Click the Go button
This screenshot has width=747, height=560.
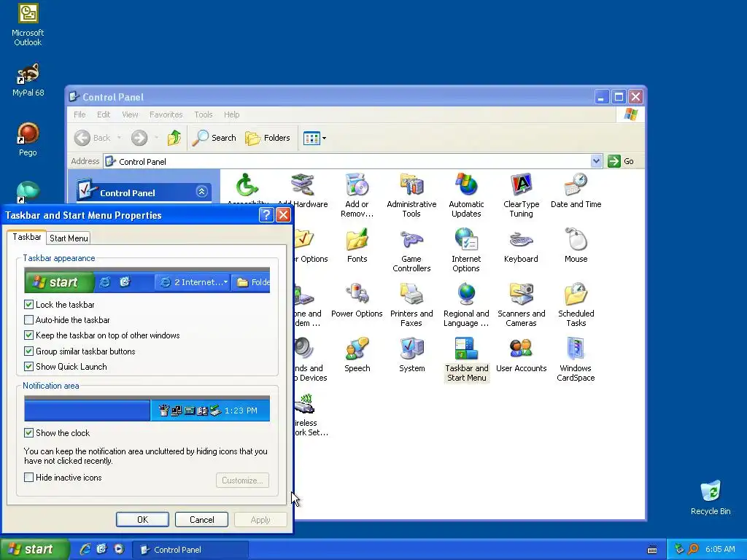pyautogui.click(x=621, y=161)
